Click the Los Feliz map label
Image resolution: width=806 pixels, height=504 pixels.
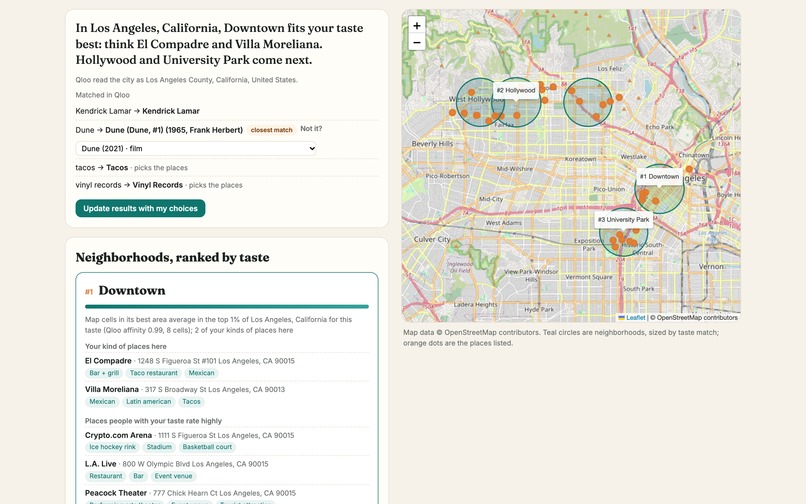point(610,68)
